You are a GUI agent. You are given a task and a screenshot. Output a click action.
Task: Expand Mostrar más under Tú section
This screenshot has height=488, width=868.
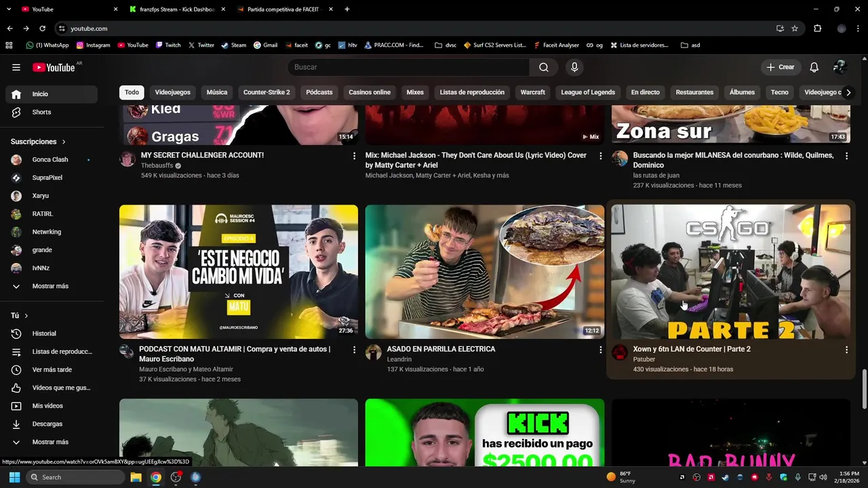pyautogui.click(x=52, y=442)
